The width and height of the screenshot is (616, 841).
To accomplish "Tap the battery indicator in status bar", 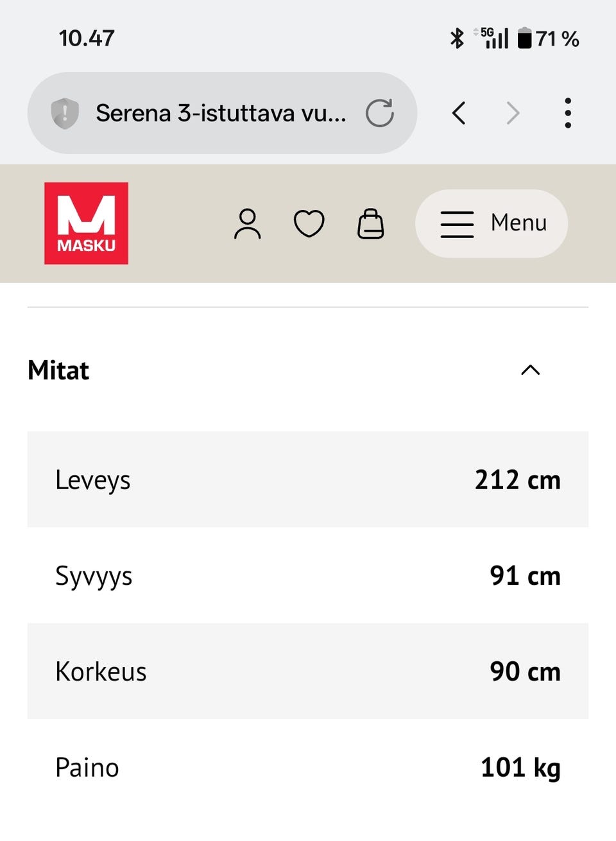I will tap(526, 39).
